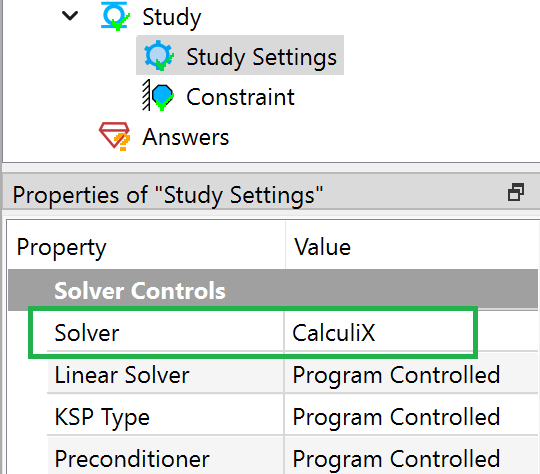Image resolution: width=540 pixels, height=474 pixels.
Task: Select Study Settings in the tree
Action: (x=240, y=55)
